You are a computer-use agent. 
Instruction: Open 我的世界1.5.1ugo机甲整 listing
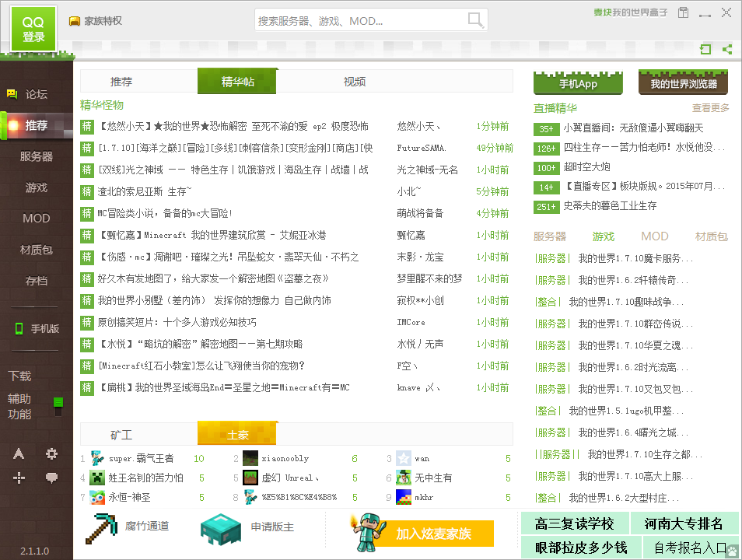point(626,411)
